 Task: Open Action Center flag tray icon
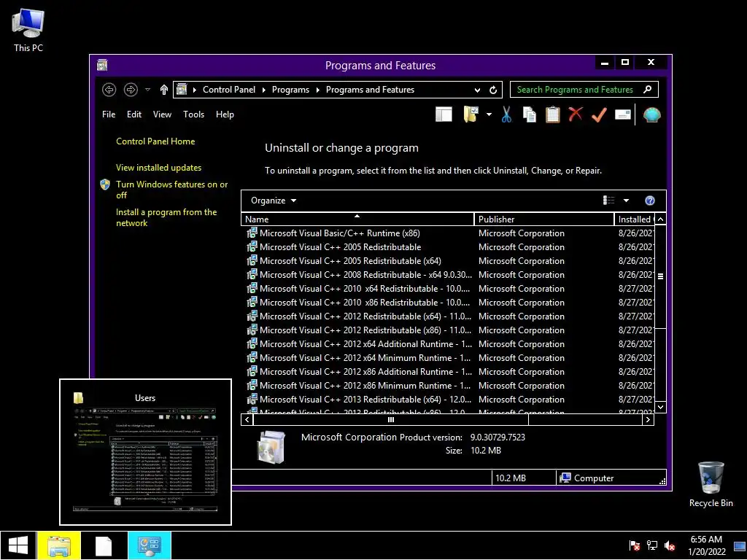tap(634, 545)
